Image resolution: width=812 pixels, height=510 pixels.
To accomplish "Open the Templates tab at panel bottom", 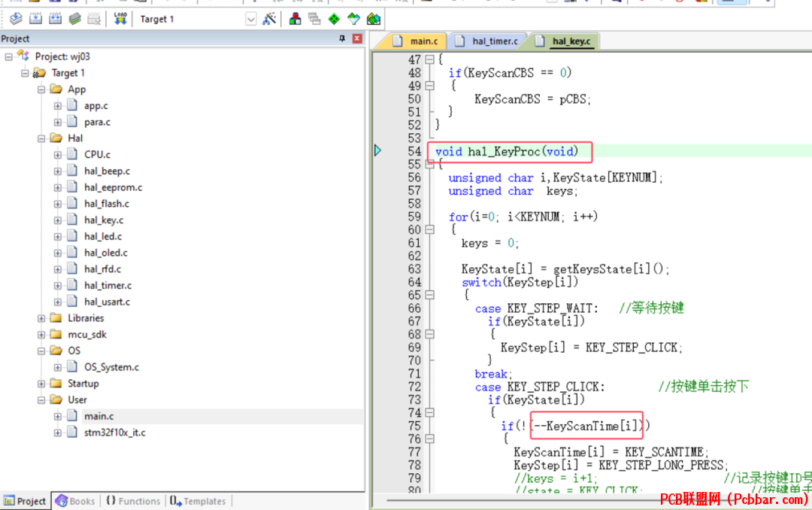I will point(198,501).
